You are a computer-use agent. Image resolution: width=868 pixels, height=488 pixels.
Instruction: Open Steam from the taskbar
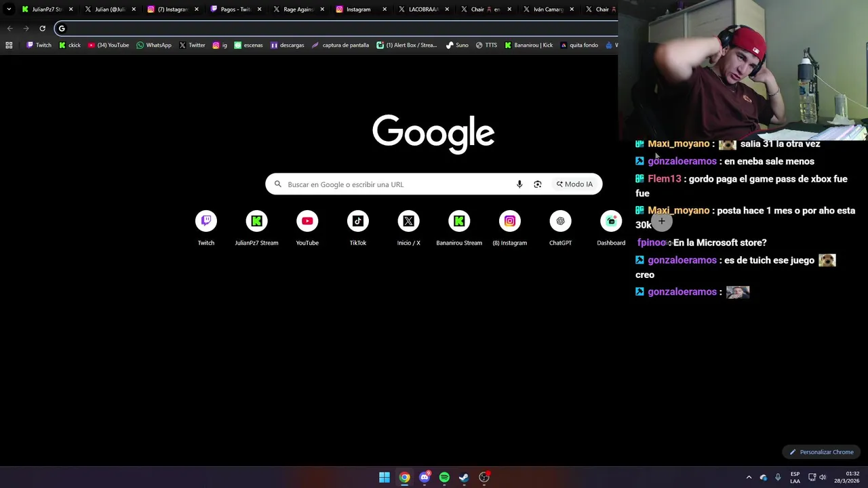coord(464,477)
